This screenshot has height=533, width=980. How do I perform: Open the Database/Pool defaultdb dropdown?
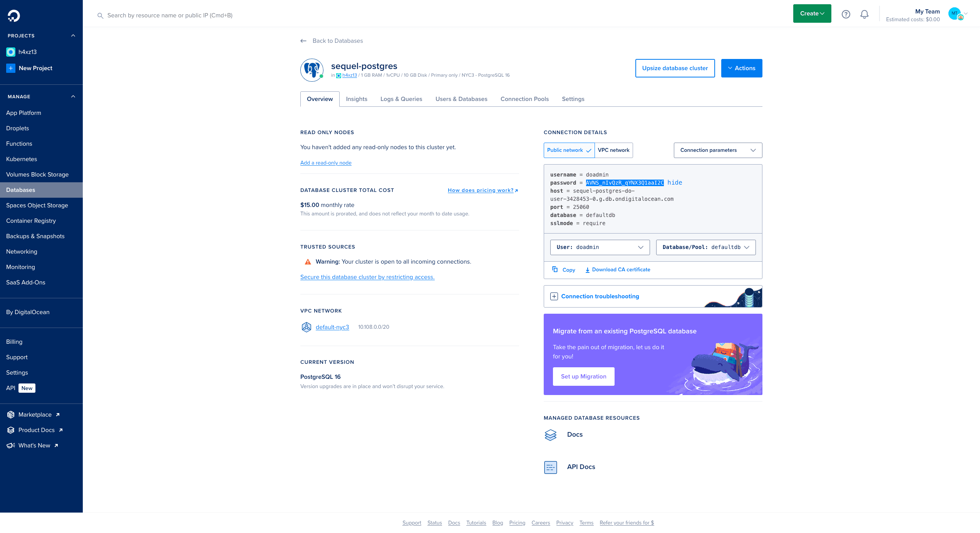706,247
